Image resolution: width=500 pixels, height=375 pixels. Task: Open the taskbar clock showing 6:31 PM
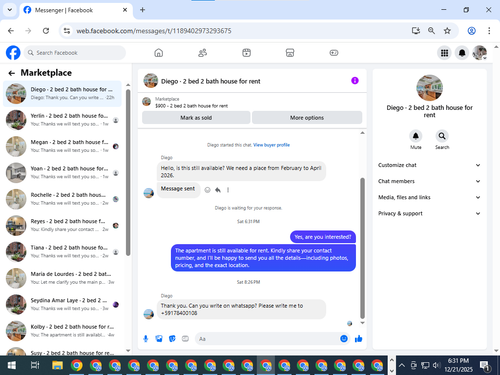pyautogui.click(x=458, y=365)
